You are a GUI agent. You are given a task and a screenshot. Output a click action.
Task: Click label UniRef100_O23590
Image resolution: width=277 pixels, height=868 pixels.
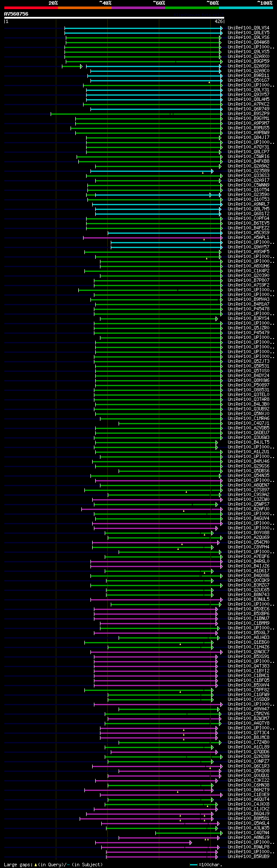248,195
